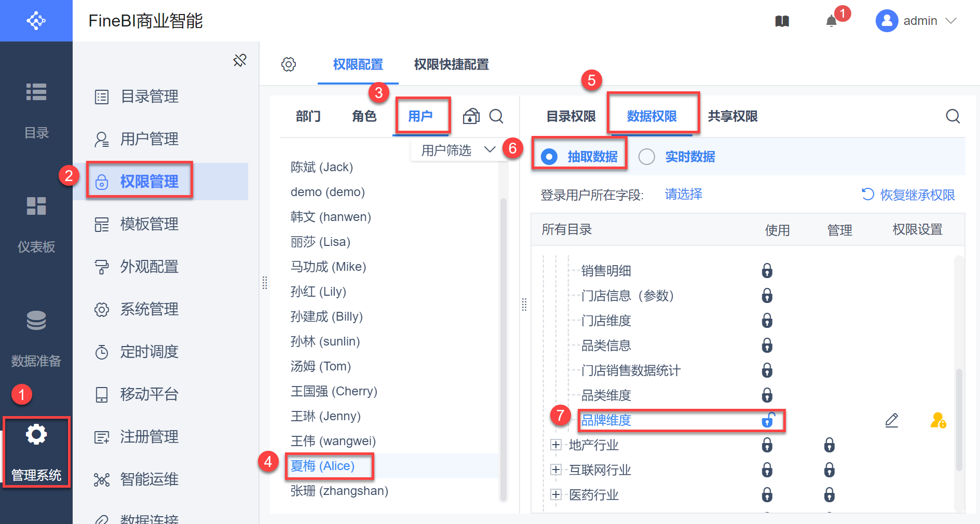Select the 实时数据 radio button
Screen dimensions: 980x524
pyautogui.click(x=647, y=157)
